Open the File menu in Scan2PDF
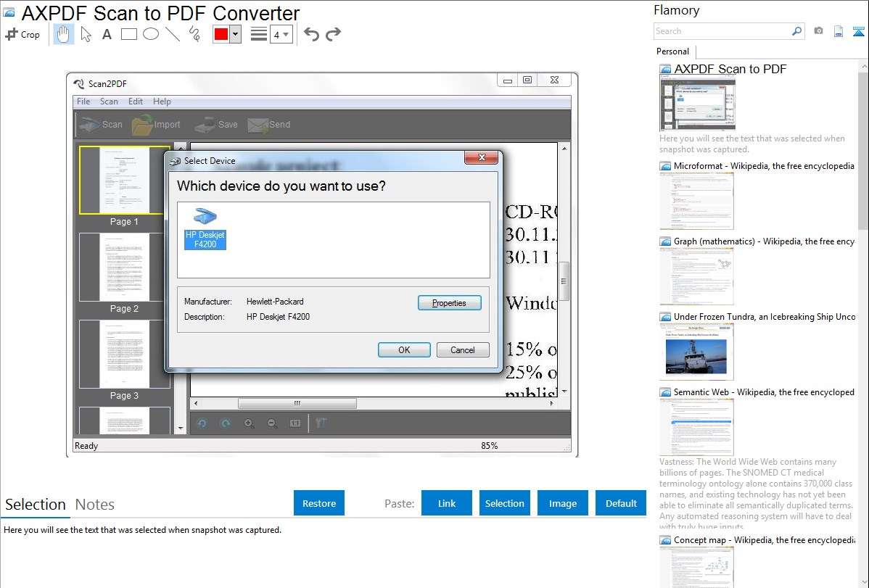 click(x=83, y=102)
